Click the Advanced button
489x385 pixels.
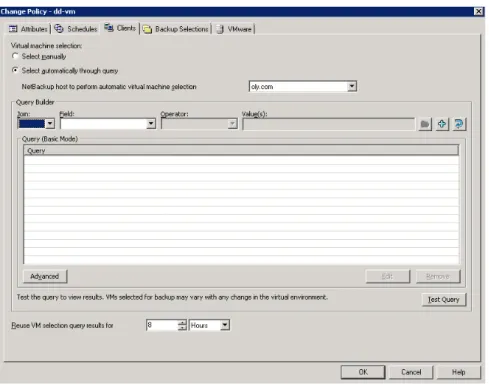[45, 276]
